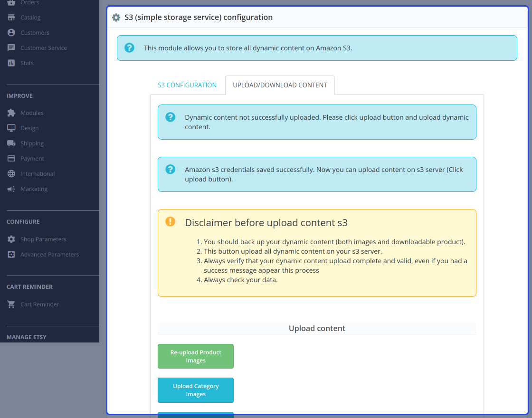Click Re-upload Product Images button

(x=196, y=356)
